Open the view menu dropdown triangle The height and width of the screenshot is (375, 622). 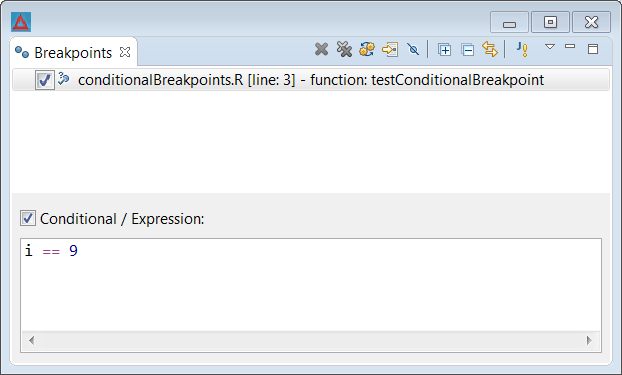[x=550, y=47]
